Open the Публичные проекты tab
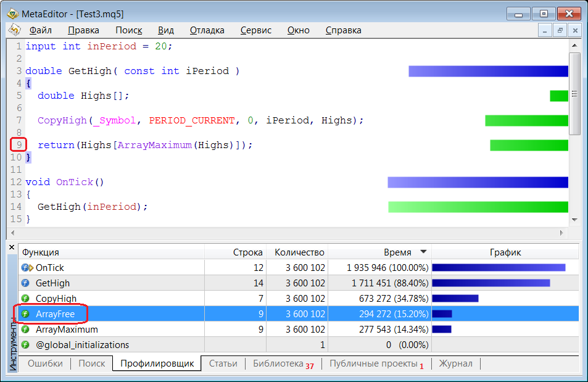 [x=376, y=363]
